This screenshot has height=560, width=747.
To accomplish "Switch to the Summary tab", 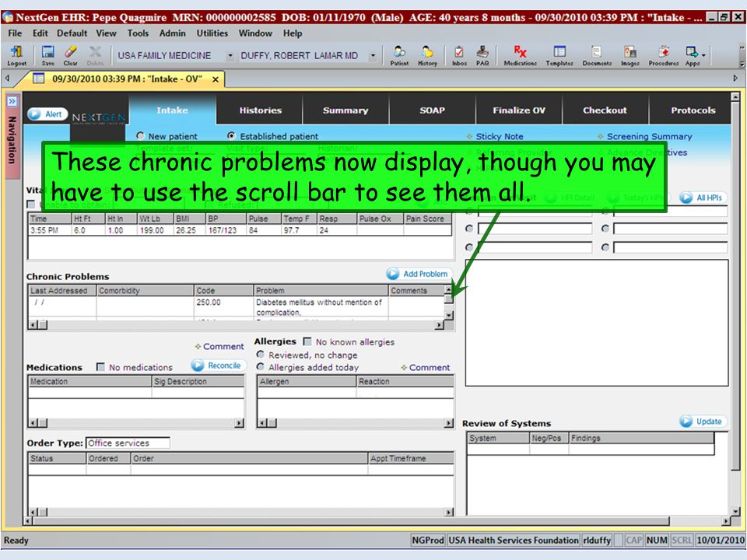I will pyautogui.click(x=345, y=110).
